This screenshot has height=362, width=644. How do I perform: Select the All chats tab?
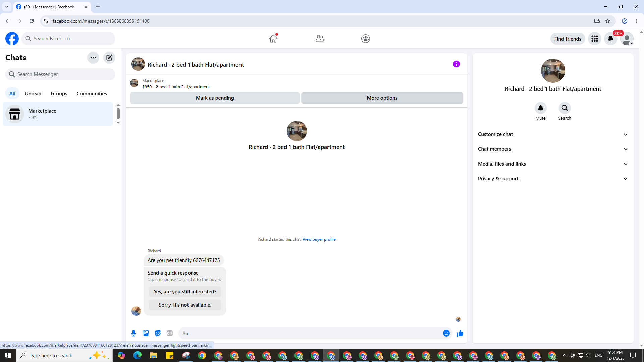[x=12, y=94]
